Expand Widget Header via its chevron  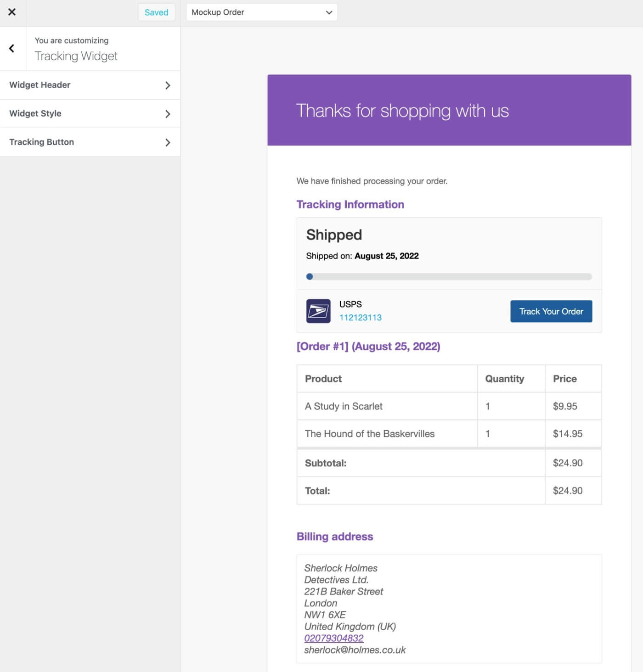(168, 85)
